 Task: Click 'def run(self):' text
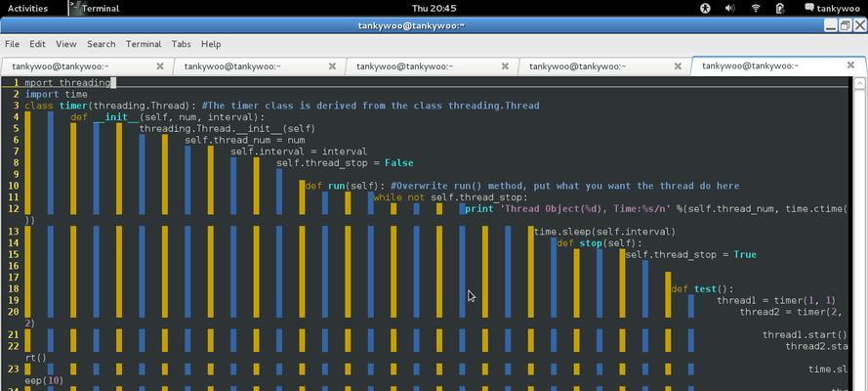345,186
